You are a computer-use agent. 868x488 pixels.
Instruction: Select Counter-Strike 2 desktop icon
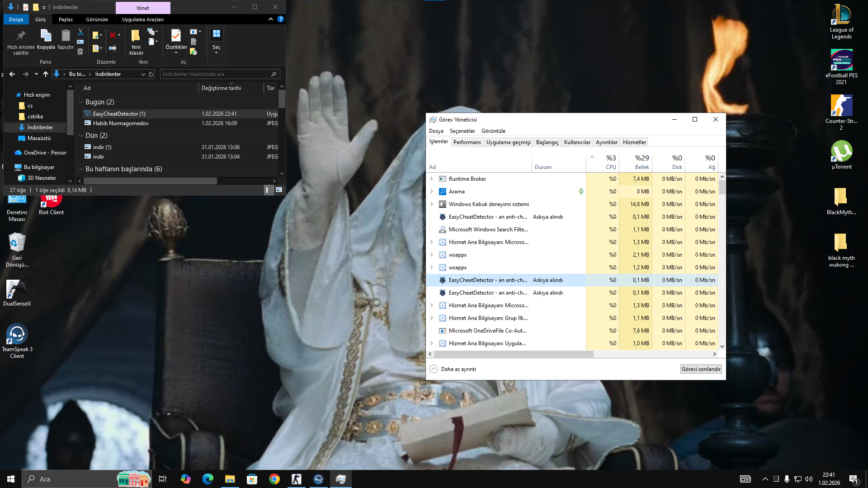(x=841, y=113)
